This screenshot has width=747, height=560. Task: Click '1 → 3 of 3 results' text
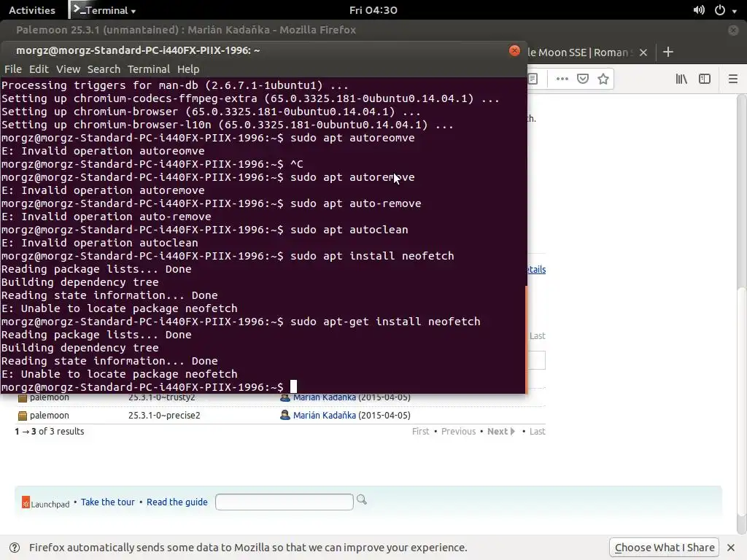[x=50, y=432]
